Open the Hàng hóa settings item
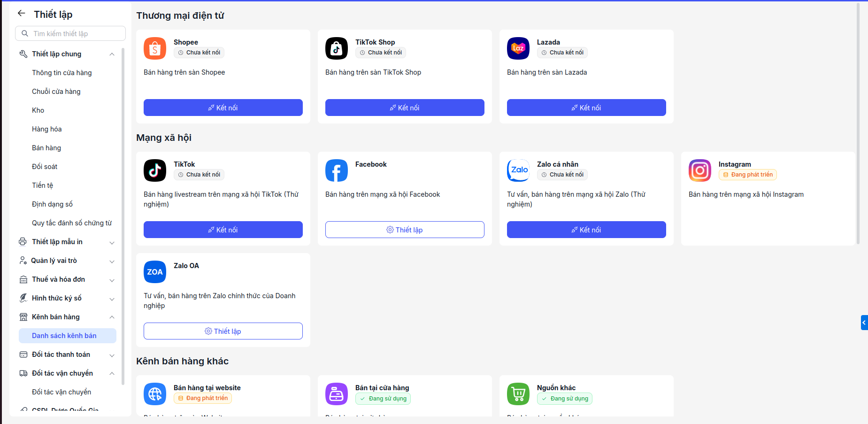 click(47, 129)
